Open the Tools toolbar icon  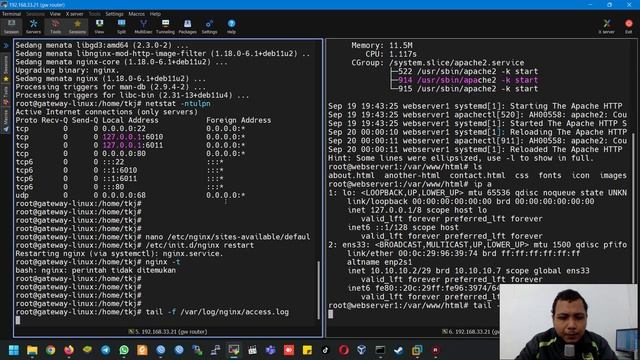pyautogui.click(x=55, y=27)
